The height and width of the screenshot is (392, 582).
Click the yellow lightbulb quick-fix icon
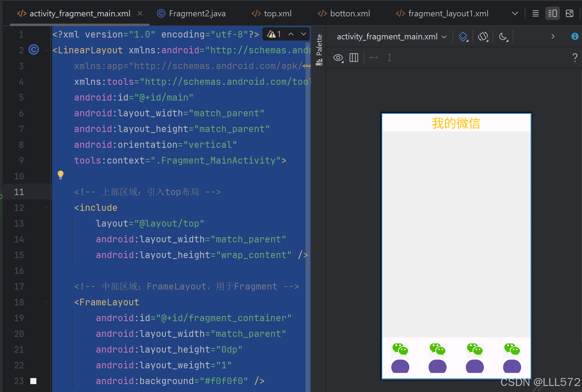(x=61, y=175)
